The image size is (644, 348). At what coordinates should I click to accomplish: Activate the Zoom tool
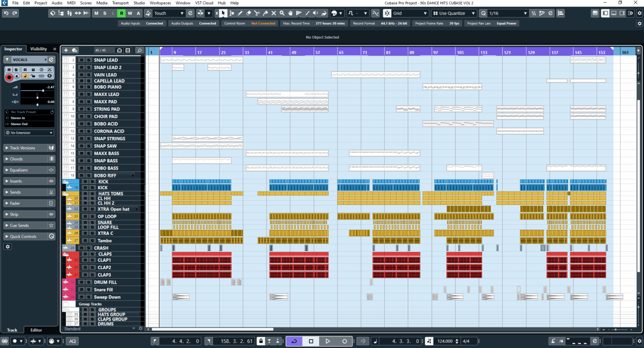tap(282, 13)
